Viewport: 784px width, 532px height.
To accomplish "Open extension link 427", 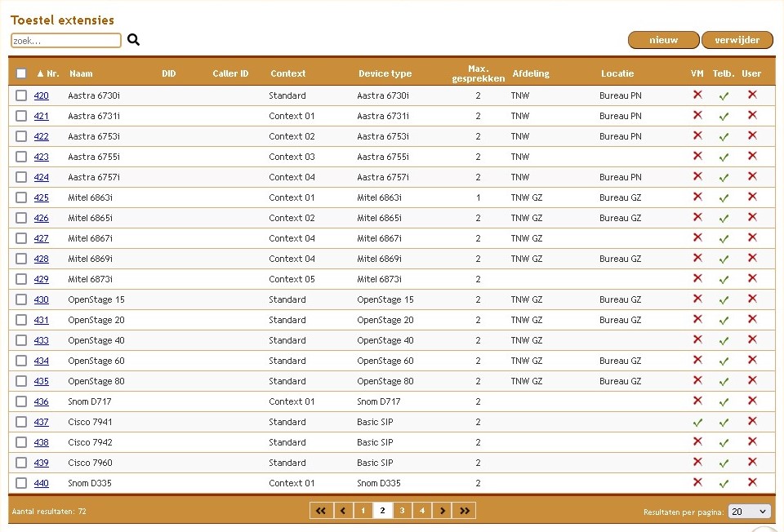I will pyautogui.click(x=41, y=238).
